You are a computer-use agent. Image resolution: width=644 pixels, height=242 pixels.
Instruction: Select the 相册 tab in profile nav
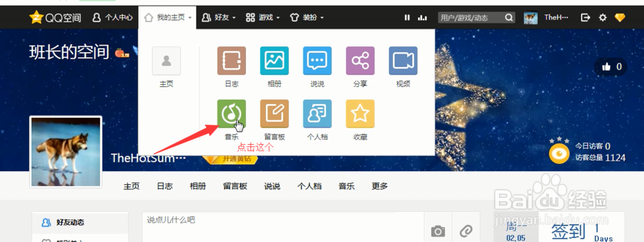coord(198,186)
